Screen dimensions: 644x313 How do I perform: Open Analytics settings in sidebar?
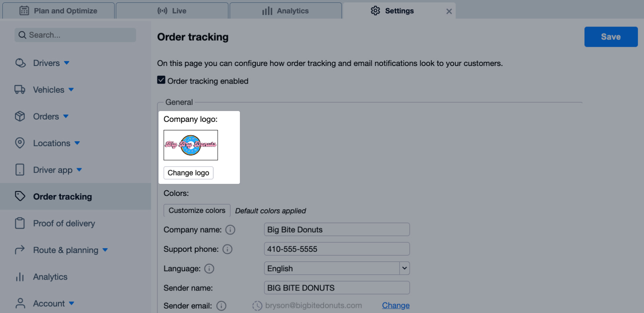point(50,277)
